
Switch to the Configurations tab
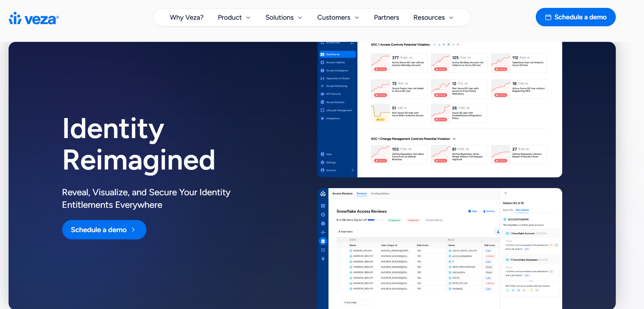pos(380,193)
